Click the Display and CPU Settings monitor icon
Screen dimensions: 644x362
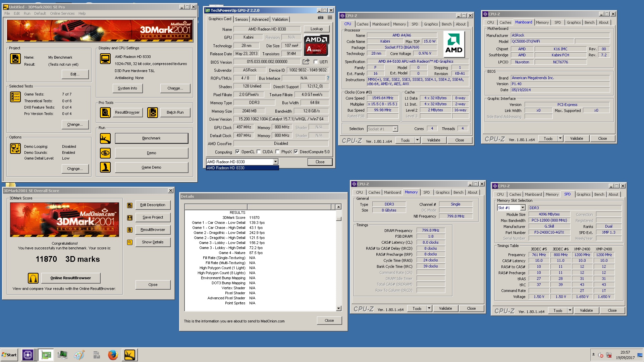tap(105, 59)
